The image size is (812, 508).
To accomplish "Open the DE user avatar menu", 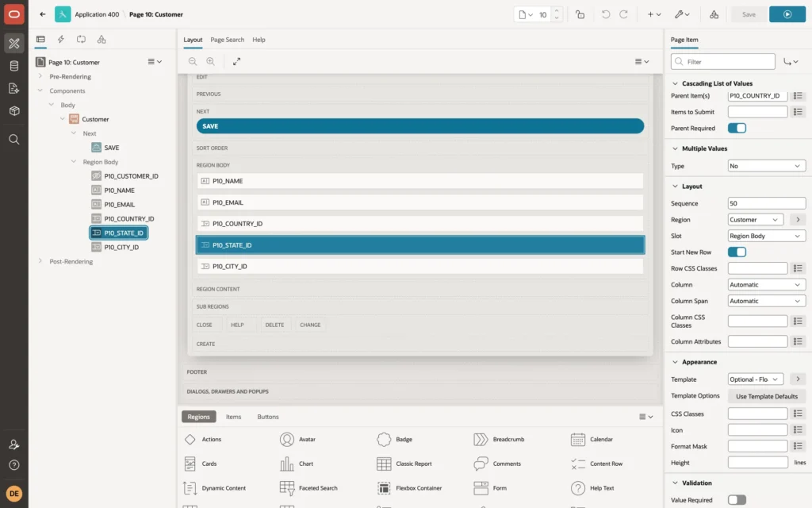I will pyautogui.click(x=14, y=494).
